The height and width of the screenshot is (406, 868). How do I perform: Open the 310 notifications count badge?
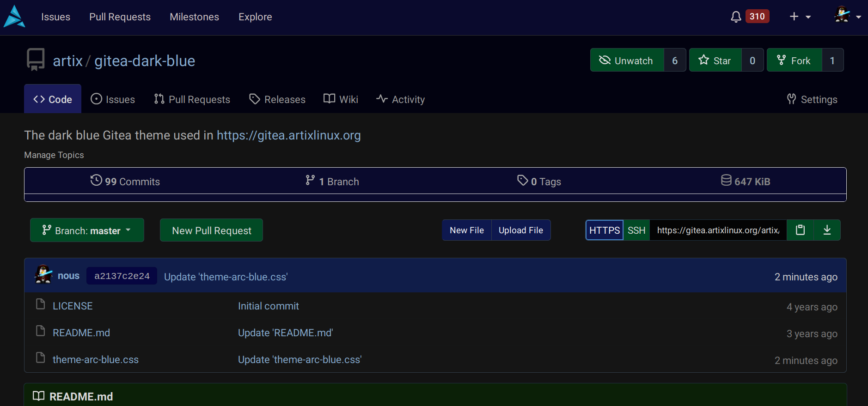coord(757,16)
